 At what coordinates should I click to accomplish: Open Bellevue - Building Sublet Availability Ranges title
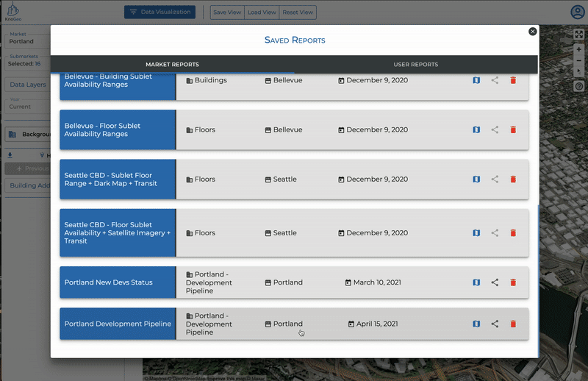coord(108,80)
